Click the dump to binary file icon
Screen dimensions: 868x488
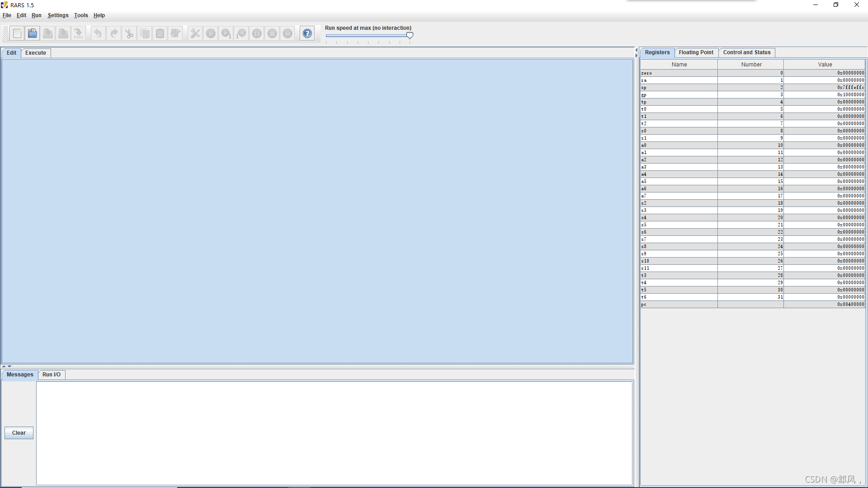click(x=78, y=33)
